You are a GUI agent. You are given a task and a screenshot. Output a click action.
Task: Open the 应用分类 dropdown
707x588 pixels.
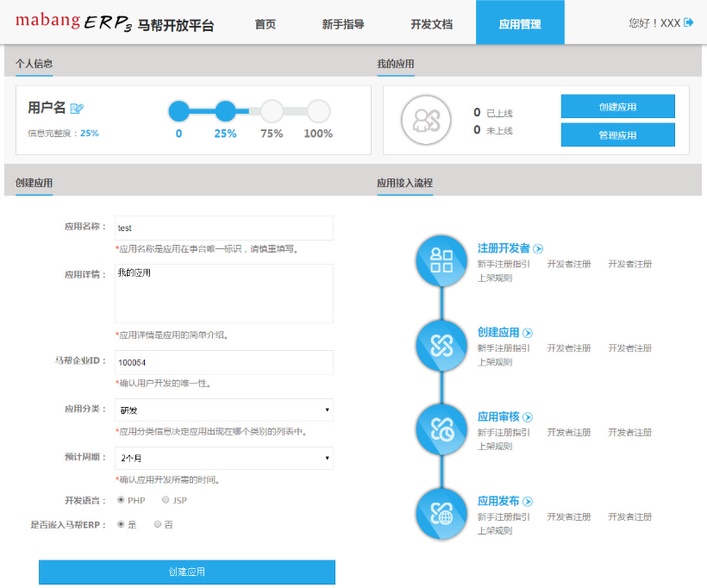pyautogui.click(x=224, y=410)
